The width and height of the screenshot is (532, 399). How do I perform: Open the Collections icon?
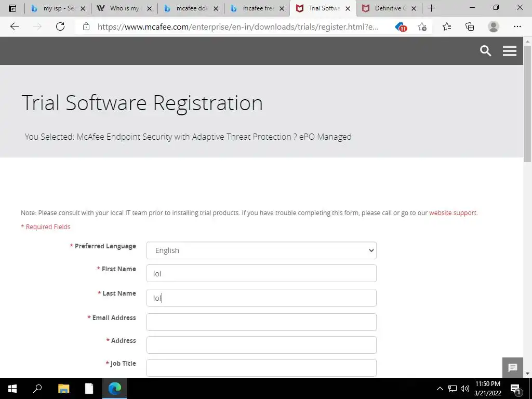(x=470, y=26)
